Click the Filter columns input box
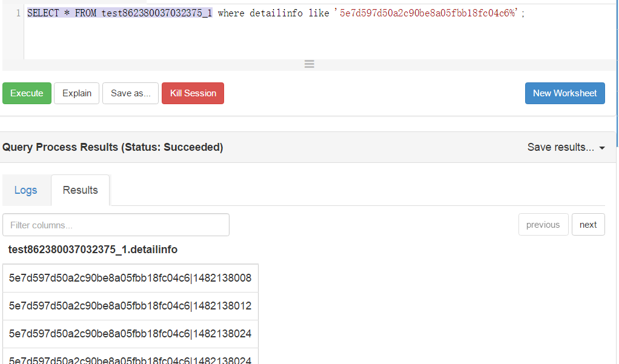The width and height of the screenshot is (619, 364). click(x=115, y=224)
